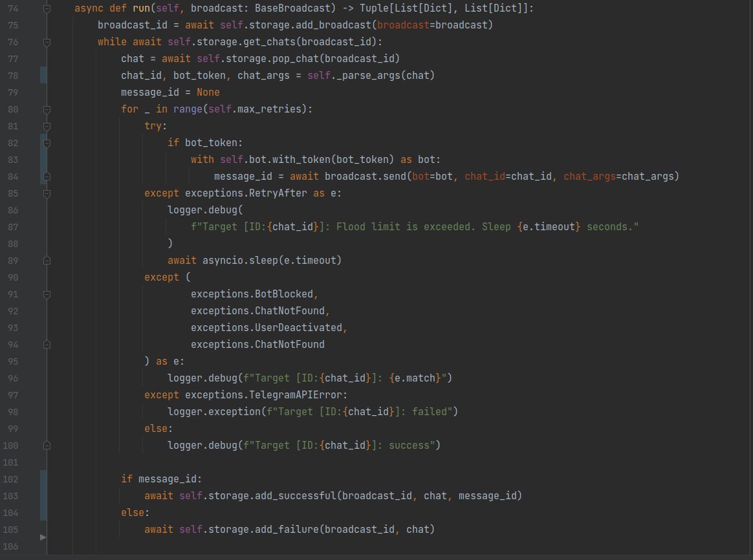
Task: Click line number 106 in the gutter
Action: [10, 546]
